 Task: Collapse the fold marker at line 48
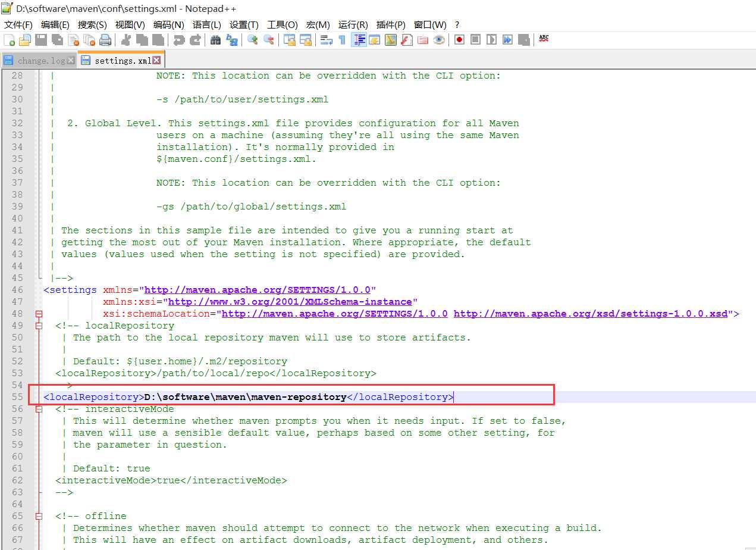pyautogui.click(x=39, y=314)
